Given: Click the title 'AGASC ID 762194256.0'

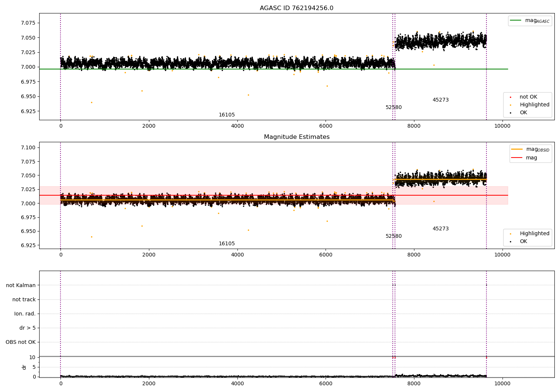Looking at the screenshot, I should 296,8.
